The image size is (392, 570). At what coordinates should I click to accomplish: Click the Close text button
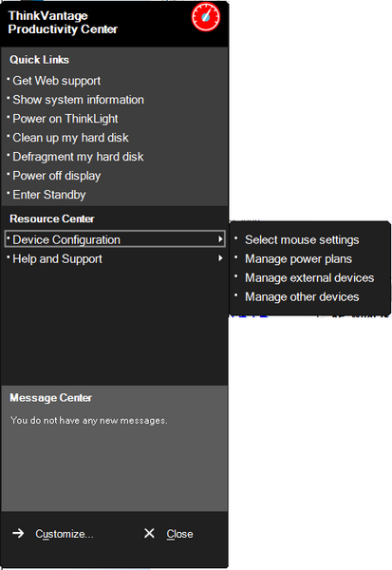(179, 534)
